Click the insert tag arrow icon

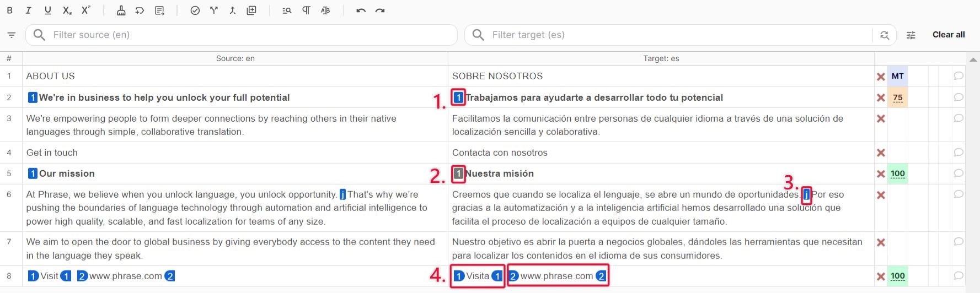(140, 10)
